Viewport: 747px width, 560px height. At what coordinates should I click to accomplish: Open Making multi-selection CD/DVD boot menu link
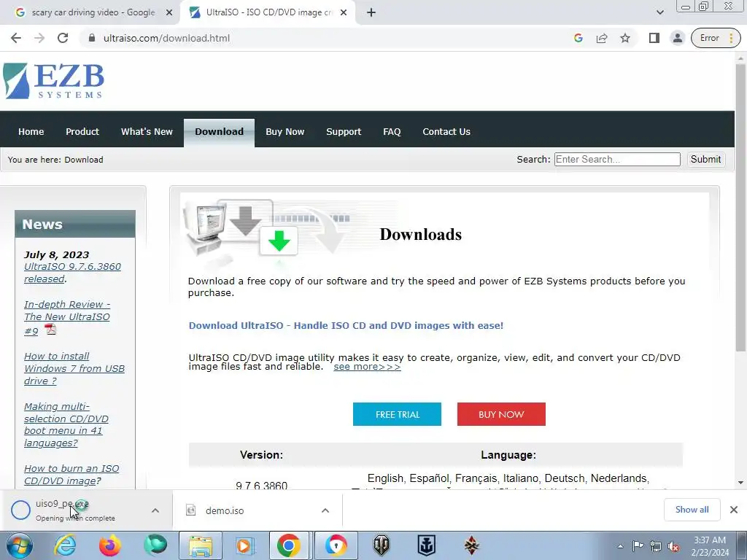[x=66, y=425]
